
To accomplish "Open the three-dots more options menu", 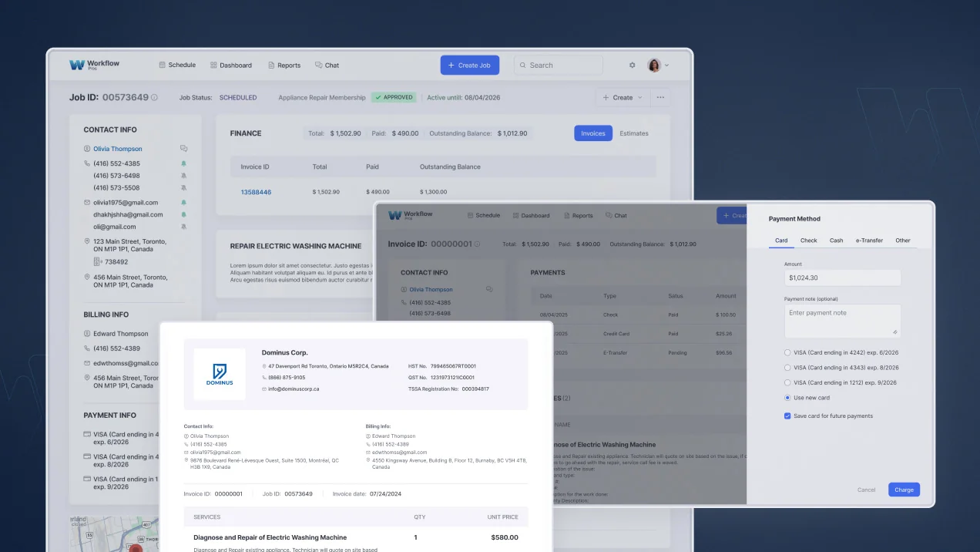I will click(x=660, y=98).
